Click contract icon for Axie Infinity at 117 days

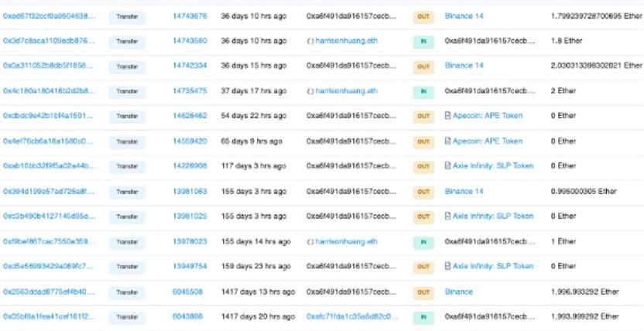pyautogui.click(x=448, y=165)
